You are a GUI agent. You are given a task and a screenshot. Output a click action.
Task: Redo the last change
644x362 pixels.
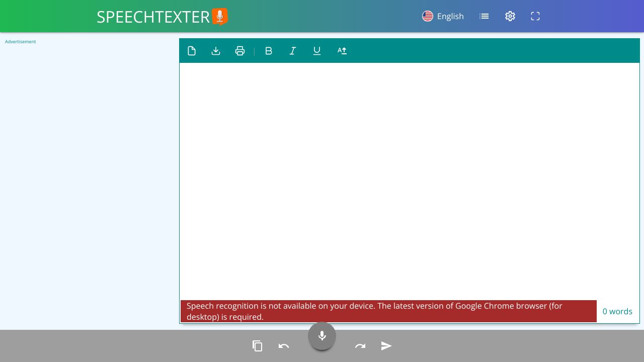tap(360, 346)
